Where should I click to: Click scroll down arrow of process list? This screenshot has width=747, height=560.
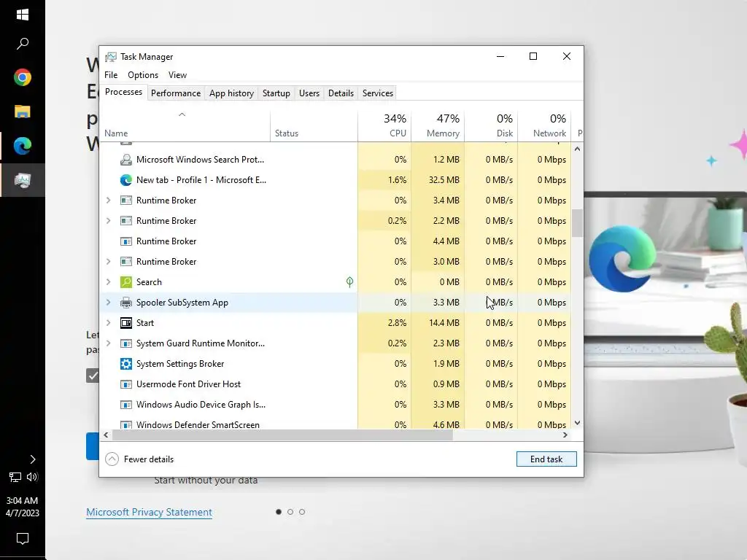coord(578,423)
